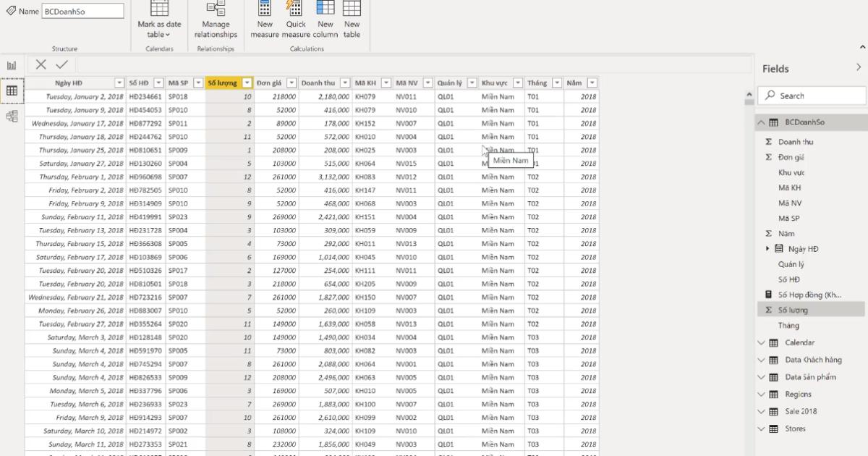The height and width of the screenshot is (456, 868).
Task: Switch to Report view icon
Action: 12,65
